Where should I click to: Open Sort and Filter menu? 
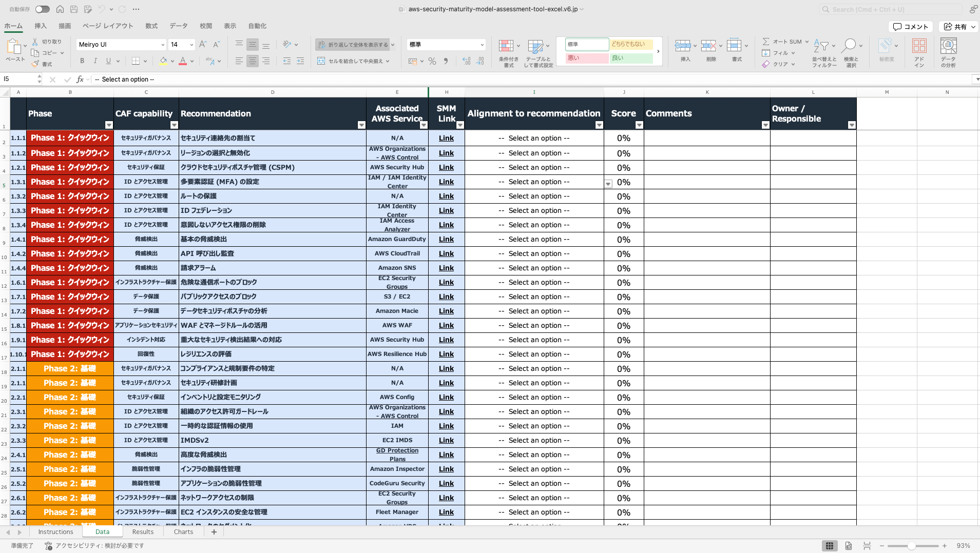tap(824, 52)
